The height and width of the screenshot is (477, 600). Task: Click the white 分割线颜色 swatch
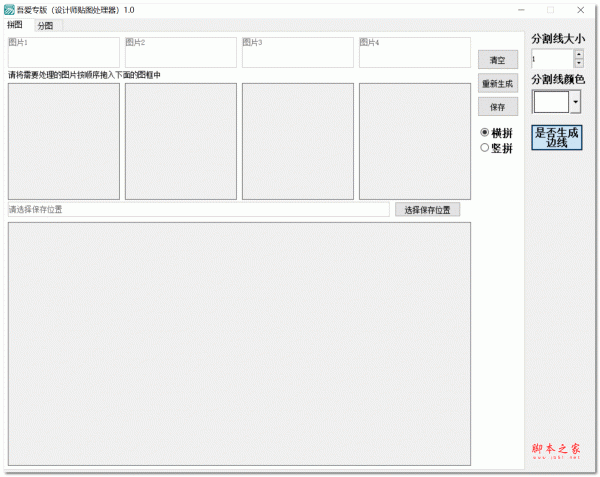(x=551, y=102)
